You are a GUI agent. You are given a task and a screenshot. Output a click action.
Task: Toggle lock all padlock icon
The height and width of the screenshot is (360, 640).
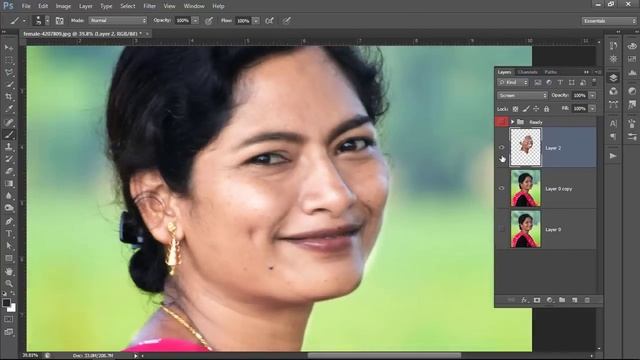pos(547,109)
